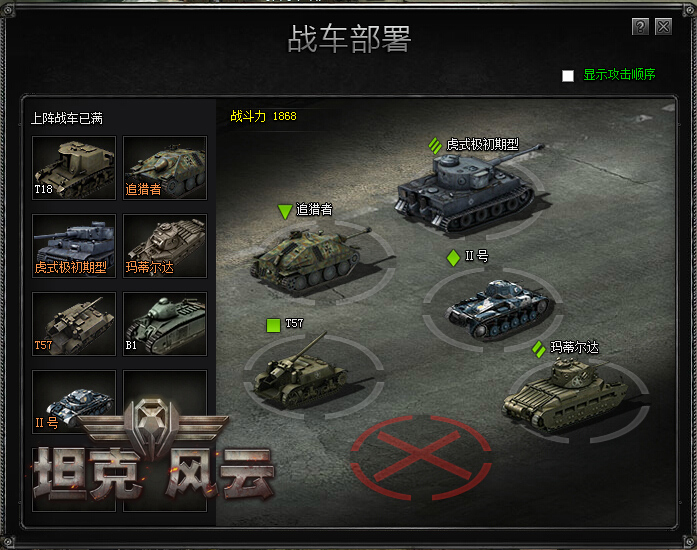This screenshot has width=697, height=550.
Task: Choose the B1 tank card
Action: (x=165, y=324)
